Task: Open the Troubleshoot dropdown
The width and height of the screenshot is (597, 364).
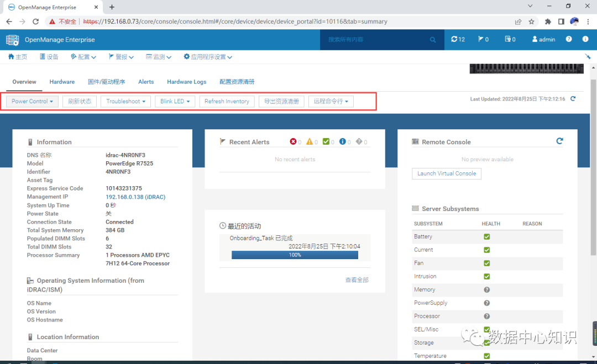Action: pos(125,101)
